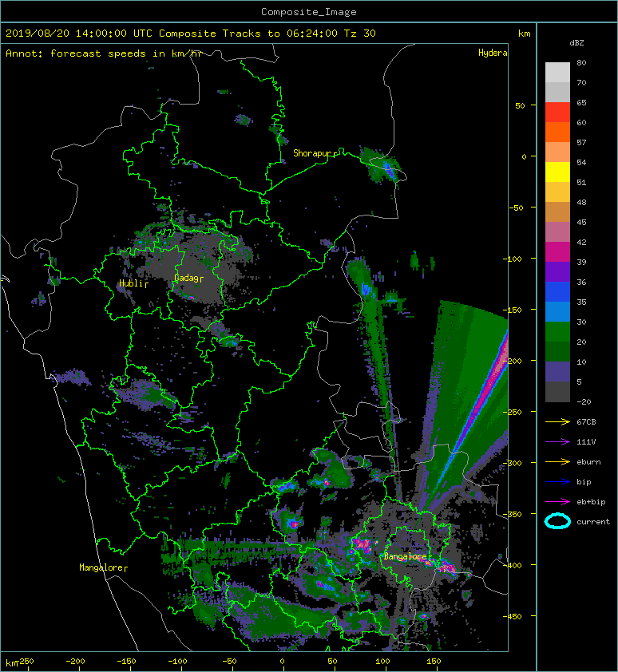Click the 150 tick on the horizontal axis
This screenshot has width=618, height=672.
pyautogui.click(x=434, y=662)
